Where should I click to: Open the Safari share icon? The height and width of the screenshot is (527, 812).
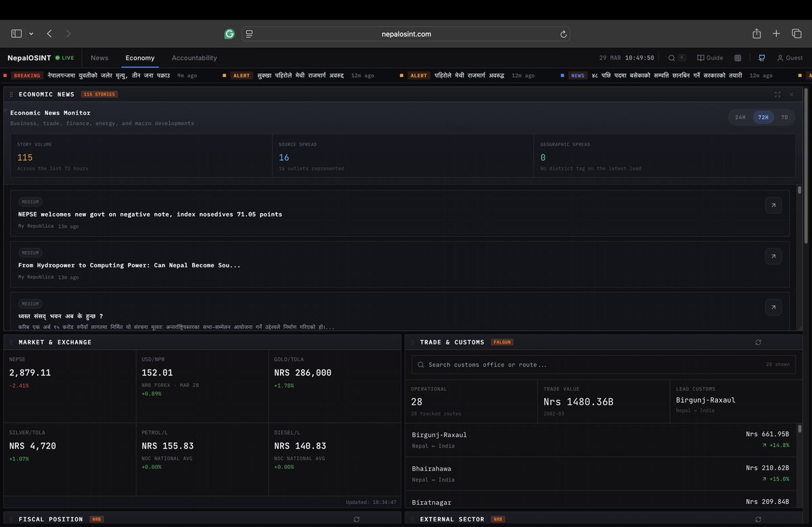tap(757, 33)
